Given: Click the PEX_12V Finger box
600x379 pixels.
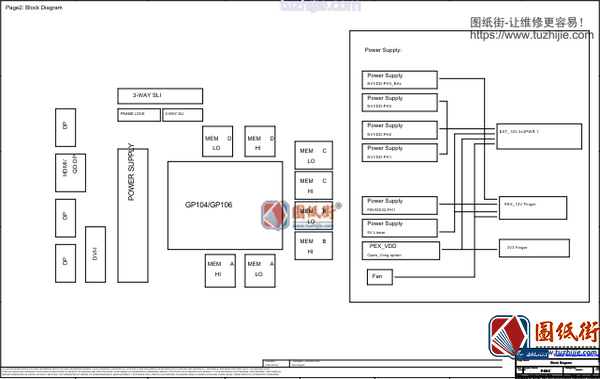Looking at the screenshot, I should (533, 208).
